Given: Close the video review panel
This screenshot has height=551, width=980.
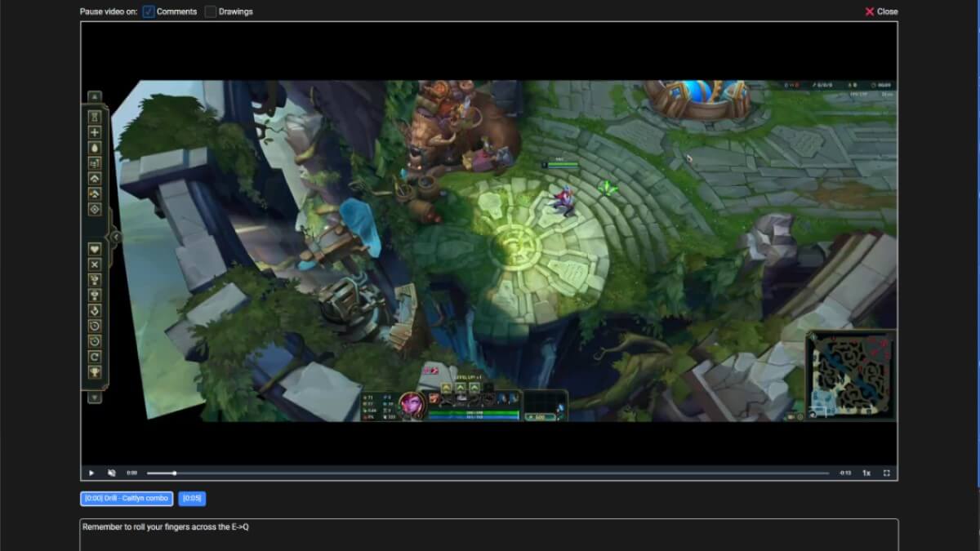Looking at the screenshot, I should point(881,11).
